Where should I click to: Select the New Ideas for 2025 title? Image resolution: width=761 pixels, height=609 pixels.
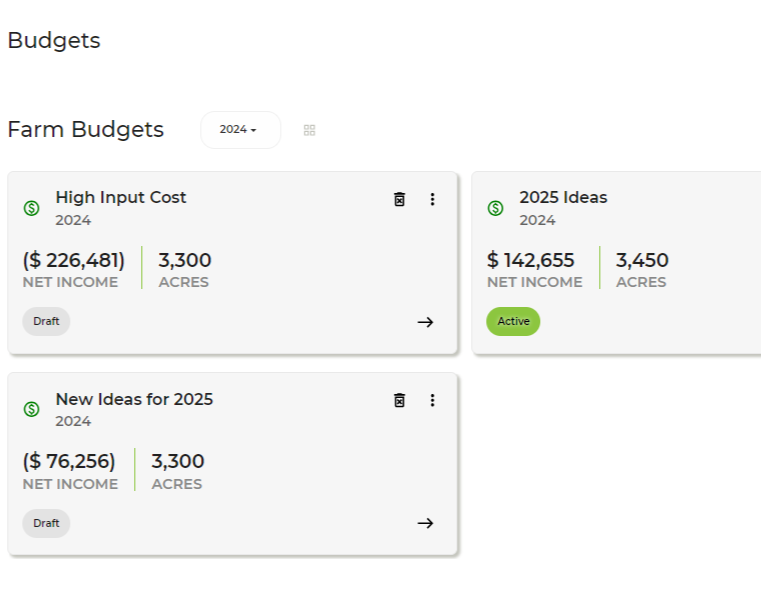tap(134, 399)
